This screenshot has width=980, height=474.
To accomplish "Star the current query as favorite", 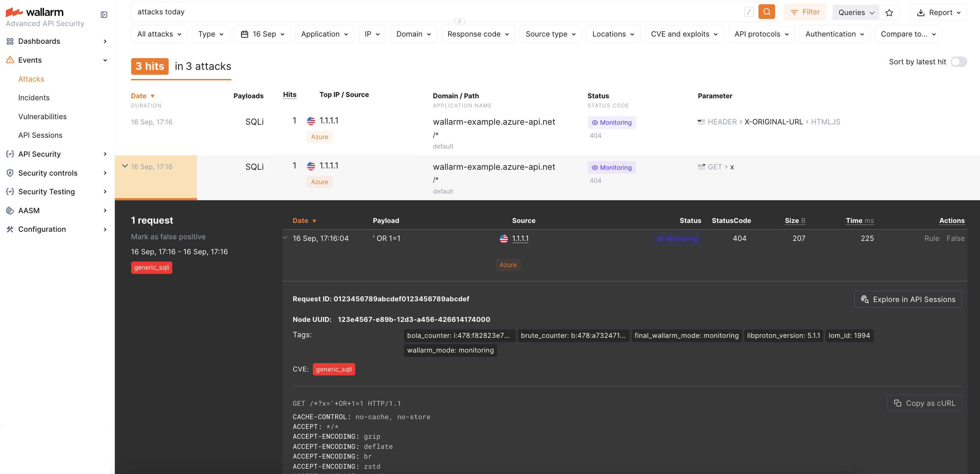I will pos(889,12).
